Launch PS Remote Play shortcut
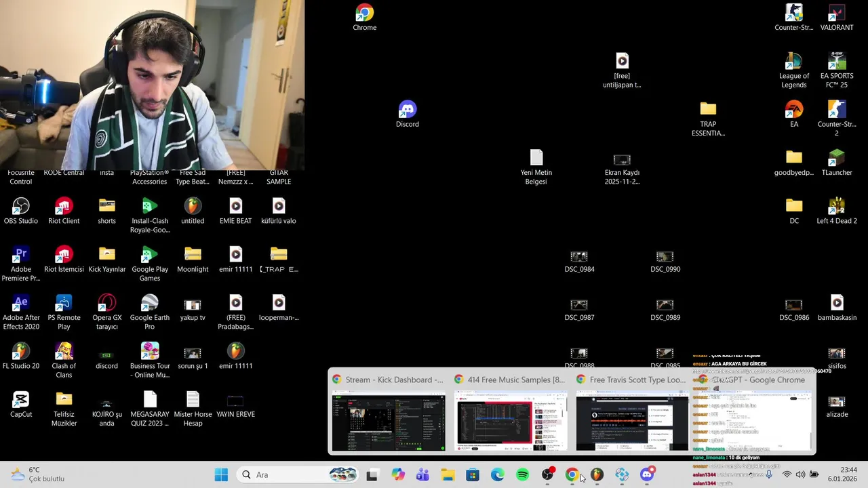Screen dimensions: 868x488 (64, 312)
